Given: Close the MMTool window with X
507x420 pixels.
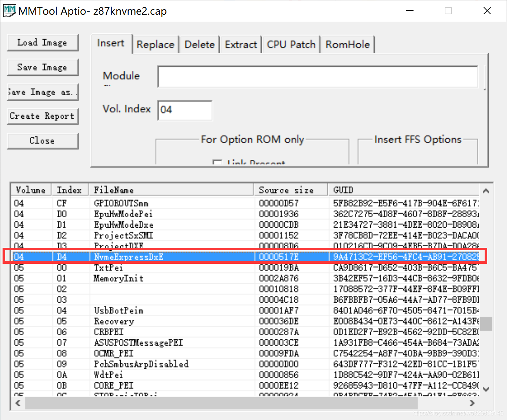Looking at the screenshot, I should coord(487,11).
